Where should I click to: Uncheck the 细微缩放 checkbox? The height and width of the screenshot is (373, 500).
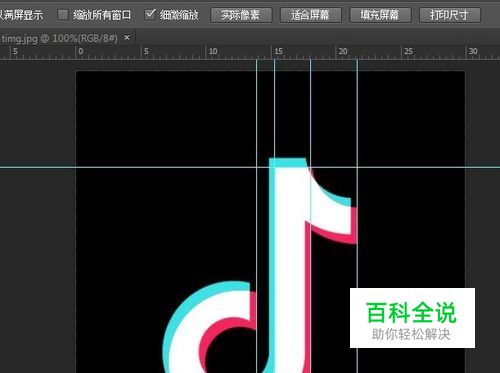click(150, 15)
